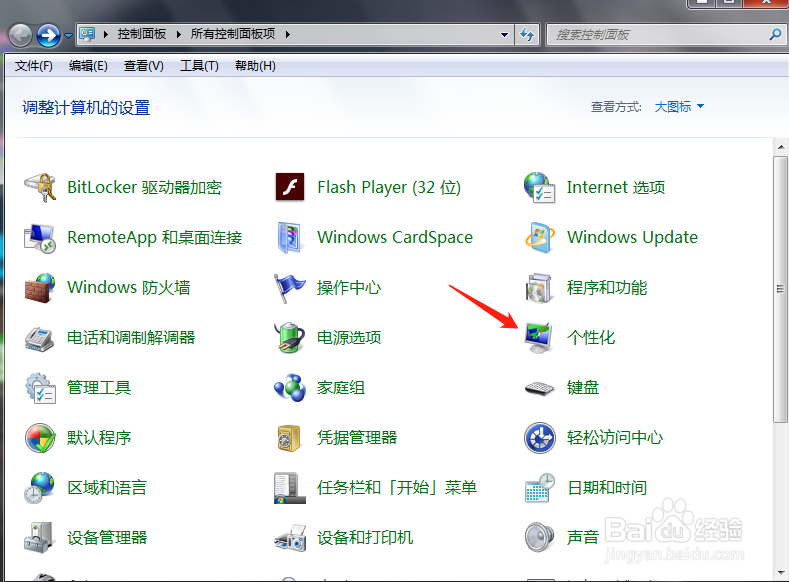Expand the arrow before 控制面板 breadcrumb
Image resolution: width=789 pixels, height=582 pixels.
point(106,34)
